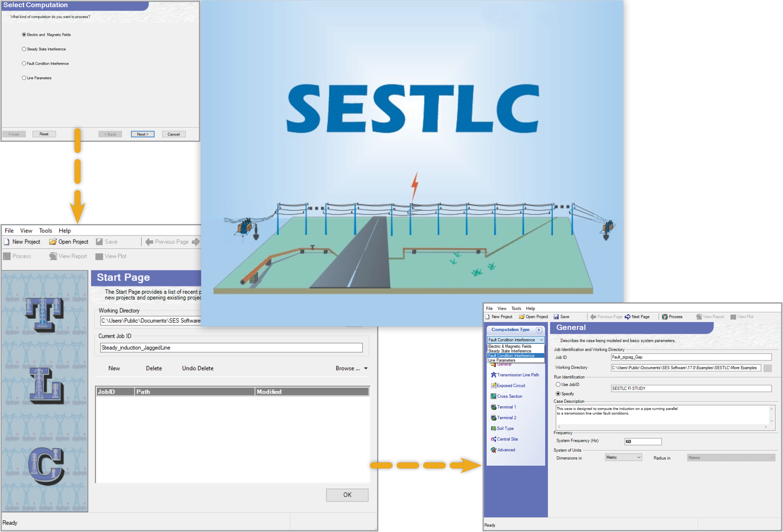
Task: Click the New job button
Action: (x=114, y=368)
